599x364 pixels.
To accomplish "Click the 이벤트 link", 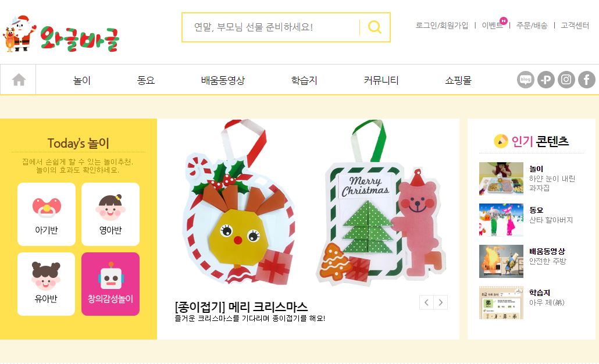I will click(x=493, y=25).
